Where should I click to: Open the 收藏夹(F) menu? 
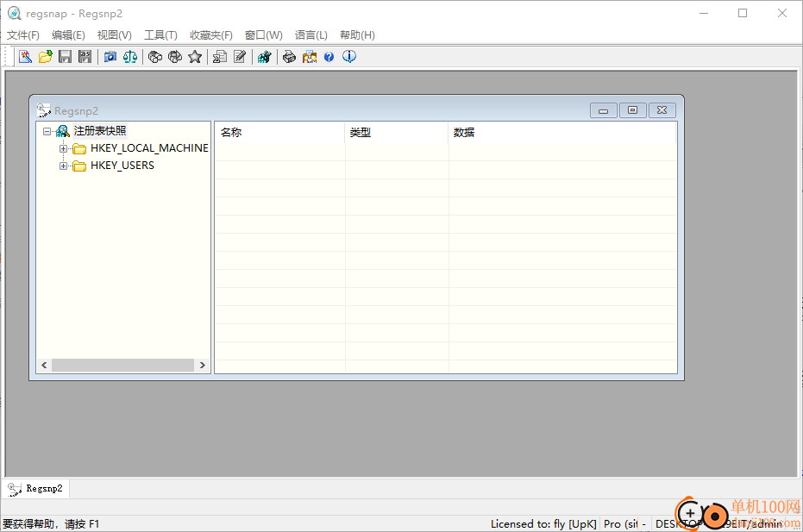(x=211, y=34)
